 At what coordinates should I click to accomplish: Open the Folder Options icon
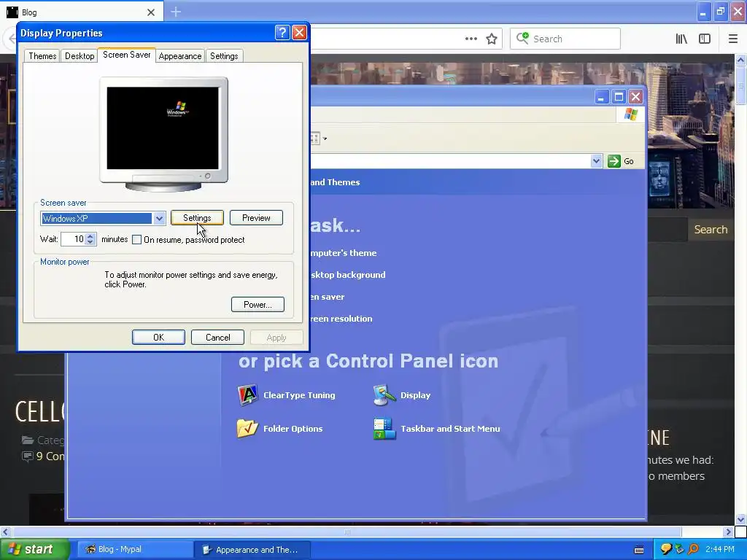[247, 429]
